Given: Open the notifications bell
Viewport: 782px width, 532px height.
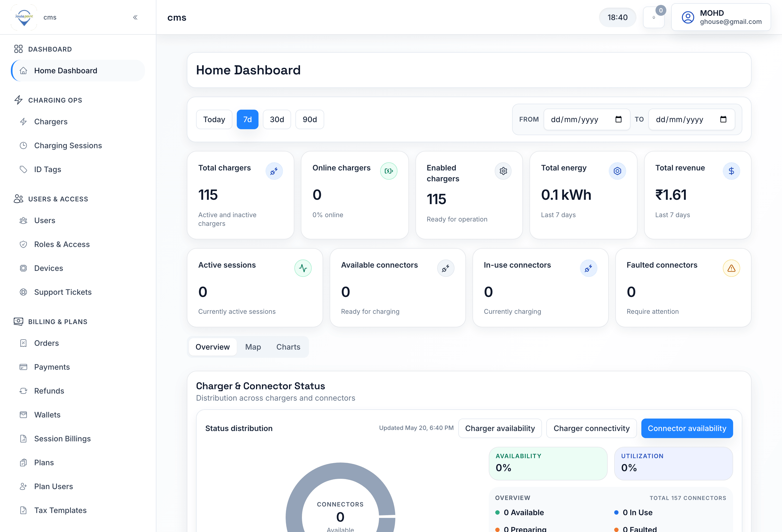Looking at the screenshot, I should click(654, 17).
